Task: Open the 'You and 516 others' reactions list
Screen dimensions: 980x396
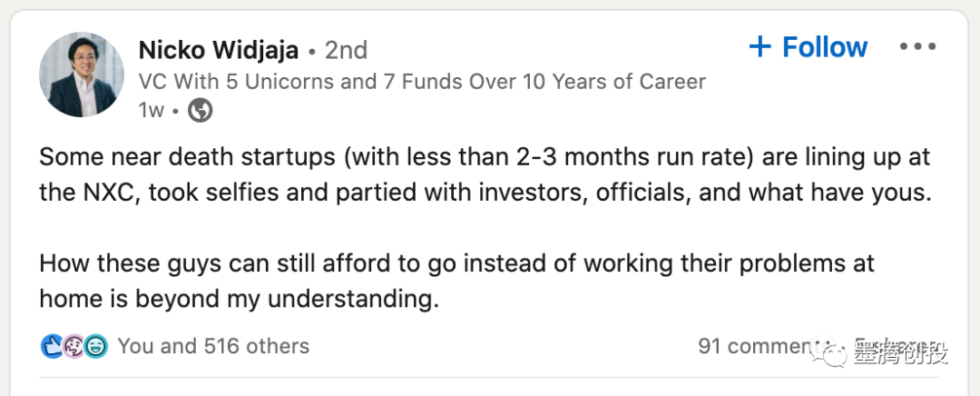Action: (213, 346)
